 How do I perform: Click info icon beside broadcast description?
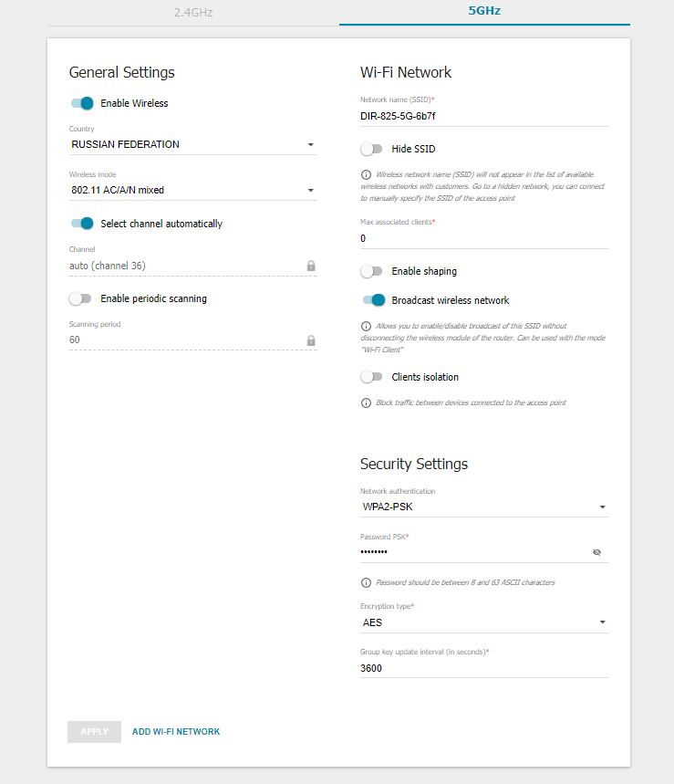point(367,326)
